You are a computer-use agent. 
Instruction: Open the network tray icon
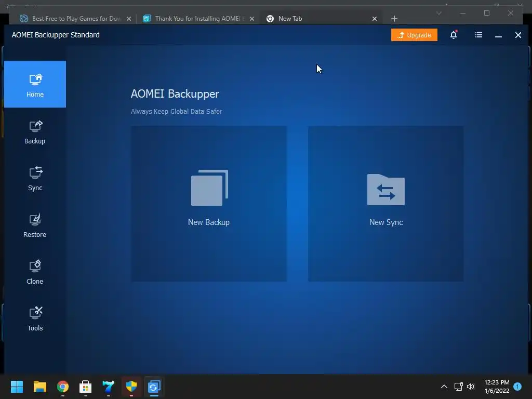pyautogui.click(x=458, y=387)
